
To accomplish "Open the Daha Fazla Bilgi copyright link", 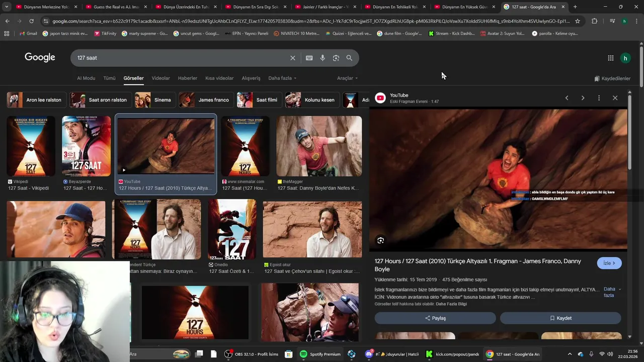I will [x=451, y=304].
